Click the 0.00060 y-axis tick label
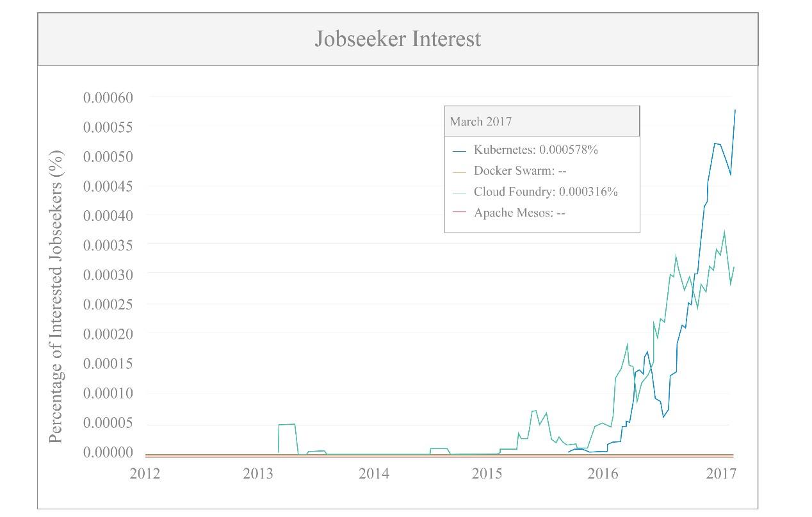The height and width of the screenshot is (517, 812). pyautogui.click(x=108, y=98)
